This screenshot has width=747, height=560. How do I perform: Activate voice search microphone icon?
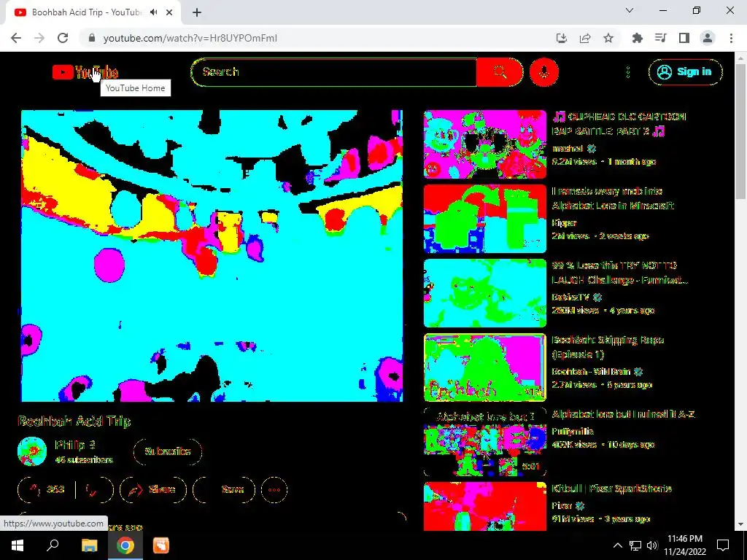544,72
